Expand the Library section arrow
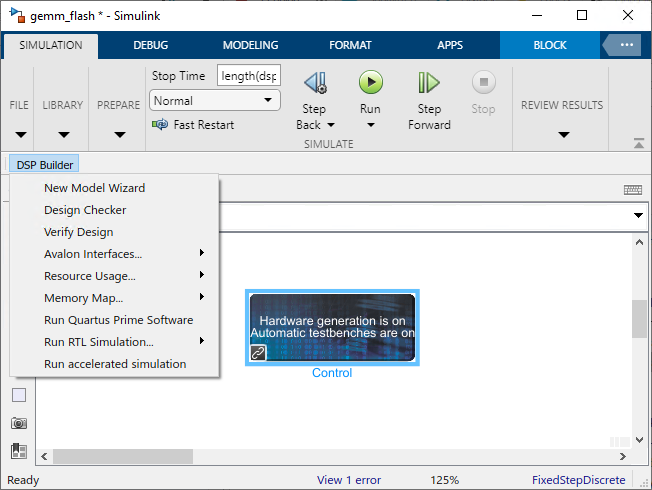This screenshot has height=490, width=652. pos(63,135)
